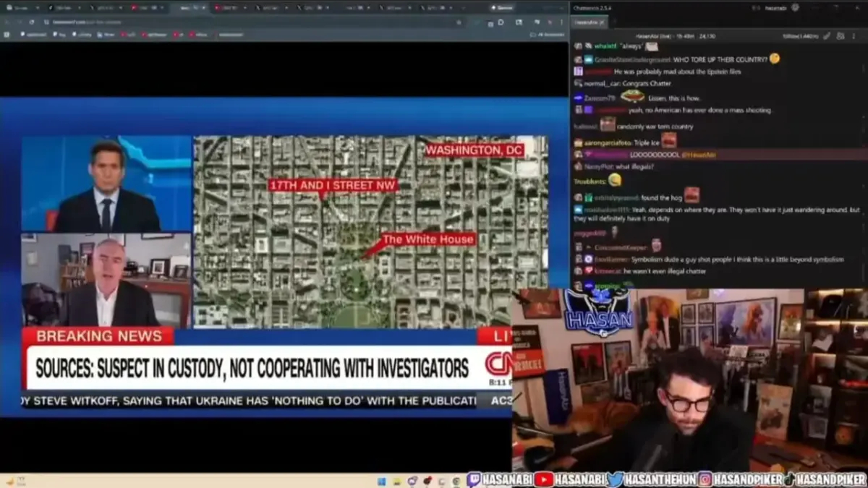Click the chat moderation mode icon
The height and width of the screenshot is (488, 868).
coord(826,36)
